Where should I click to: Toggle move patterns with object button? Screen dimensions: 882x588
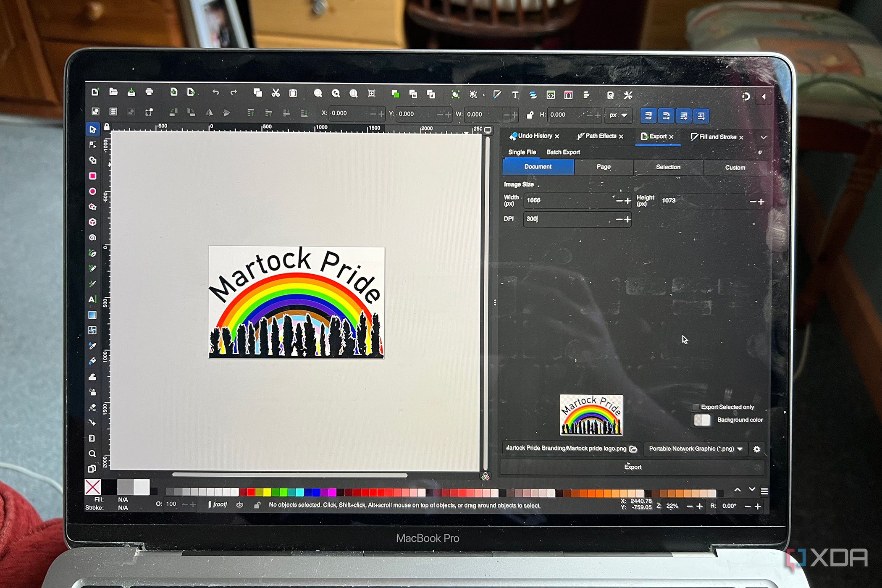click(x=701, y=116)
